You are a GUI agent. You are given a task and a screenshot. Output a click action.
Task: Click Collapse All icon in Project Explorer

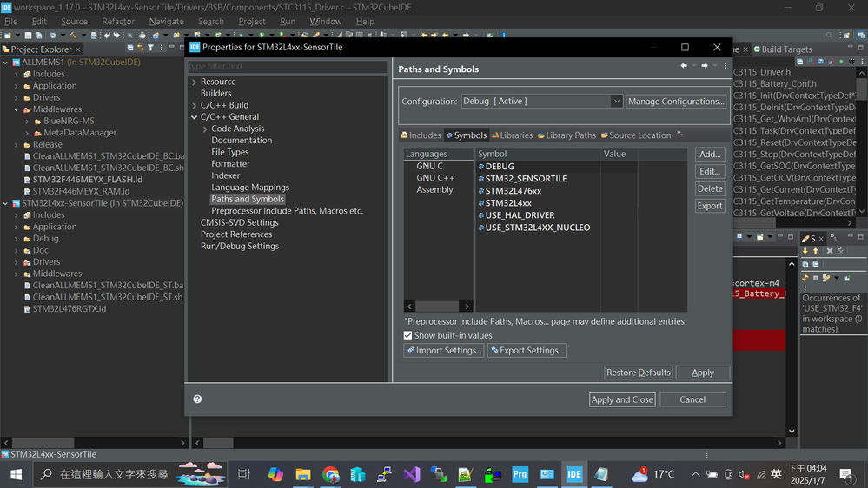click(x=130, y=48)
